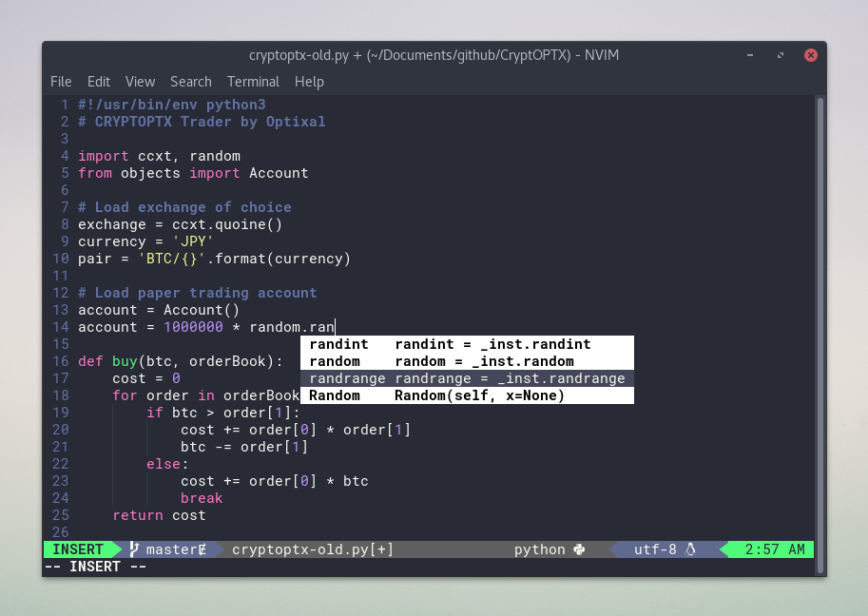Viewport: 868px width, 616px height.
Task: Click cryptoptx-old.py[+] filename in statusline
Action: pyautogui.click(x=313, y=549)
